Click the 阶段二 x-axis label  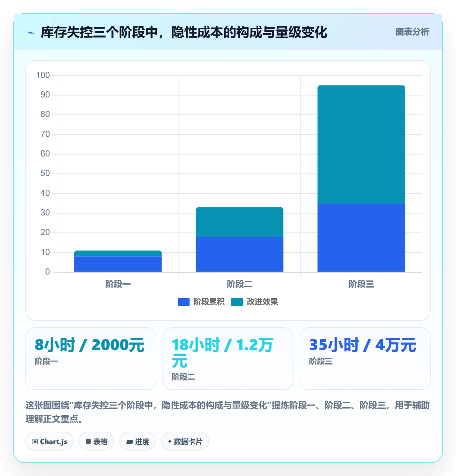pyautogui.click(x=239, y=284)
